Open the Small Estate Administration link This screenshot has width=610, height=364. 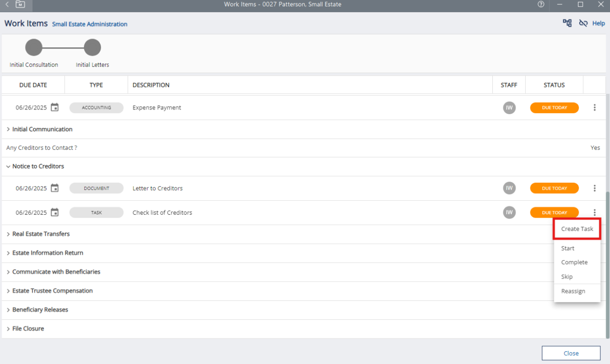click(x=90, y=24)
